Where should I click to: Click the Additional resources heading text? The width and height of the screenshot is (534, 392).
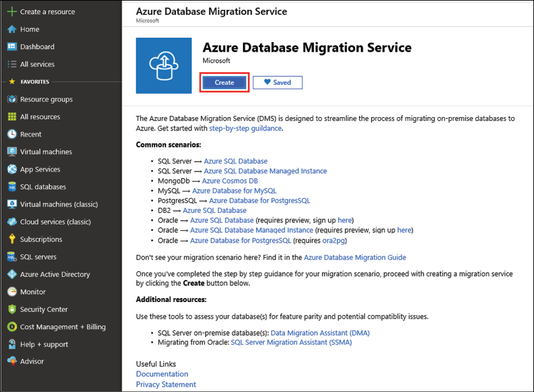(171, 299)
